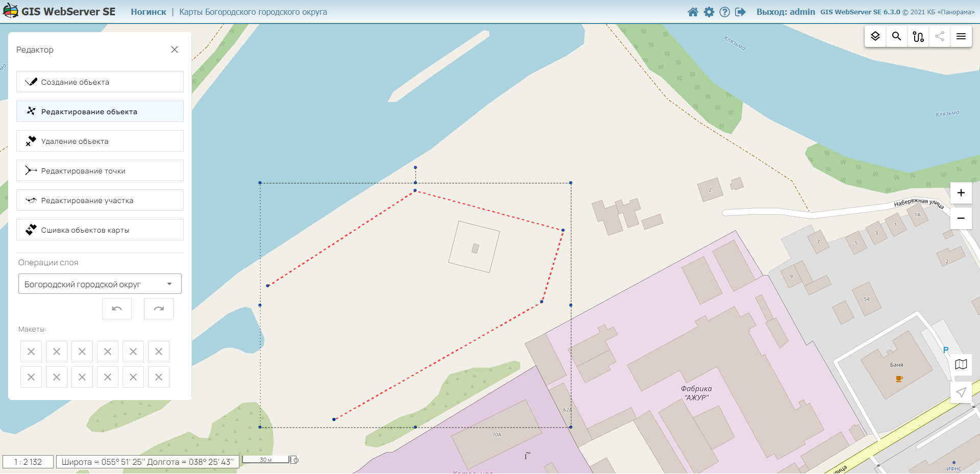Choose Редактирование участка option

pos(100,201)
